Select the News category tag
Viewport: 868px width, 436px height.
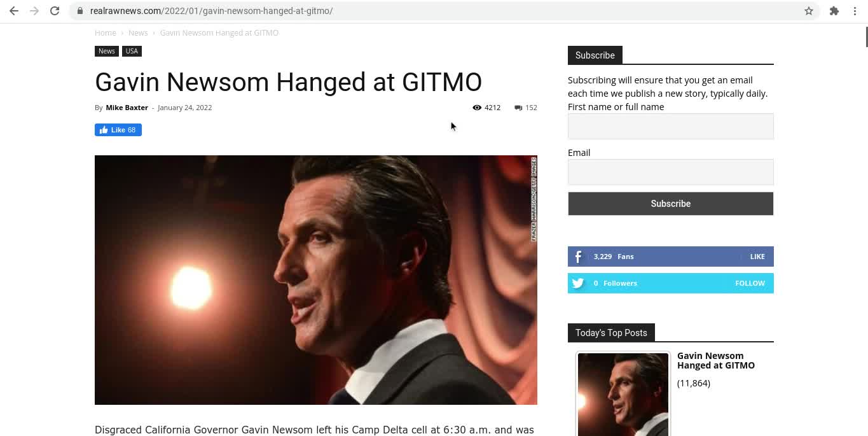(x=107, y=51)
